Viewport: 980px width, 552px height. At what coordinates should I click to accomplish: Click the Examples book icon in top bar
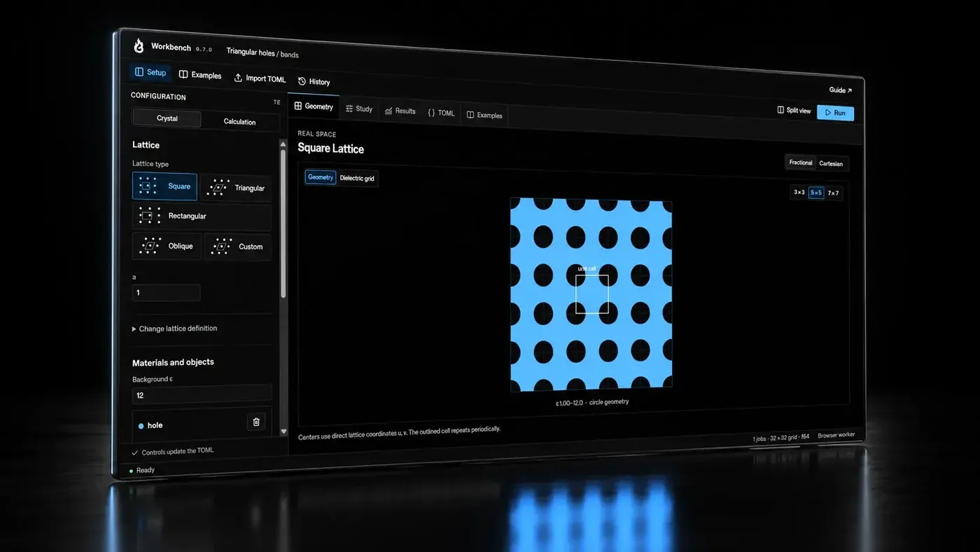click(183, 74)
